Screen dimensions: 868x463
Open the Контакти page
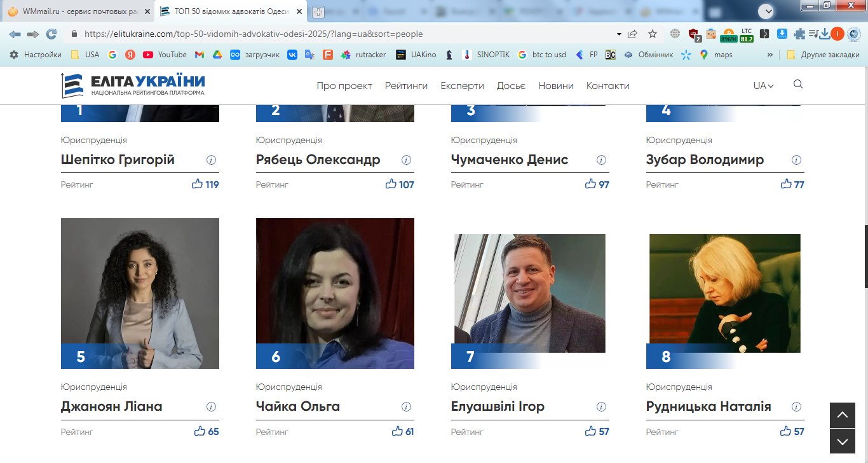(607, 86)
